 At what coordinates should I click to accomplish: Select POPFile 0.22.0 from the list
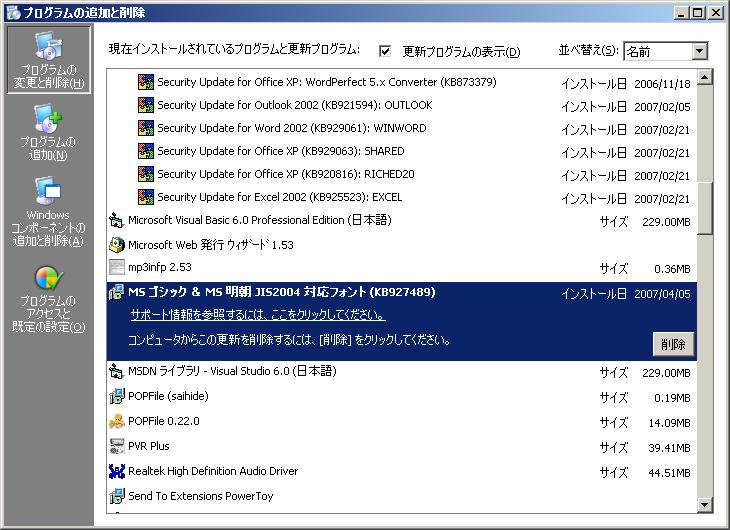coord(164,421)
